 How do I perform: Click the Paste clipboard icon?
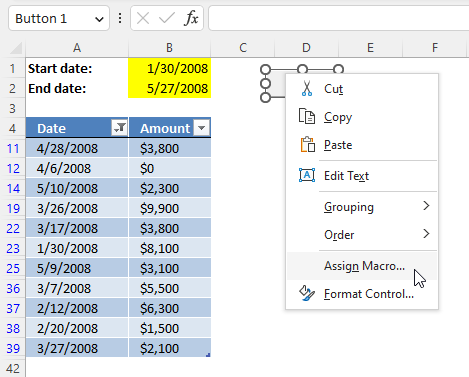307,145
